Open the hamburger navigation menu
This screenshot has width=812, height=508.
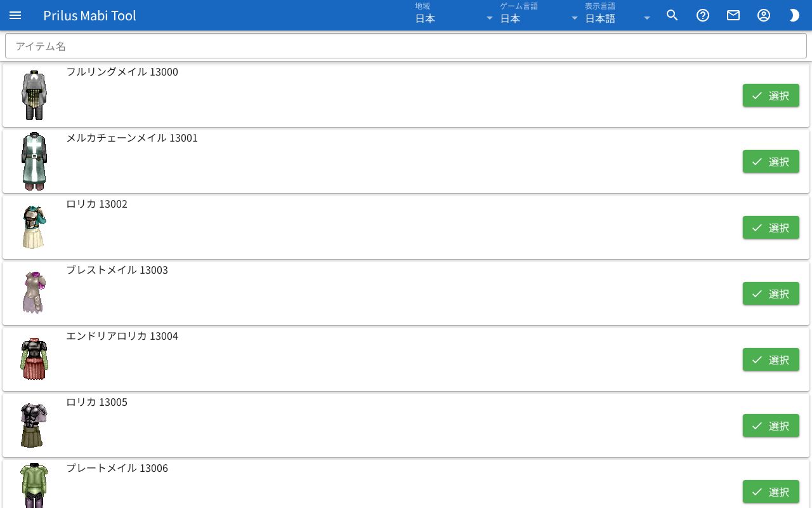pos(15,15)
